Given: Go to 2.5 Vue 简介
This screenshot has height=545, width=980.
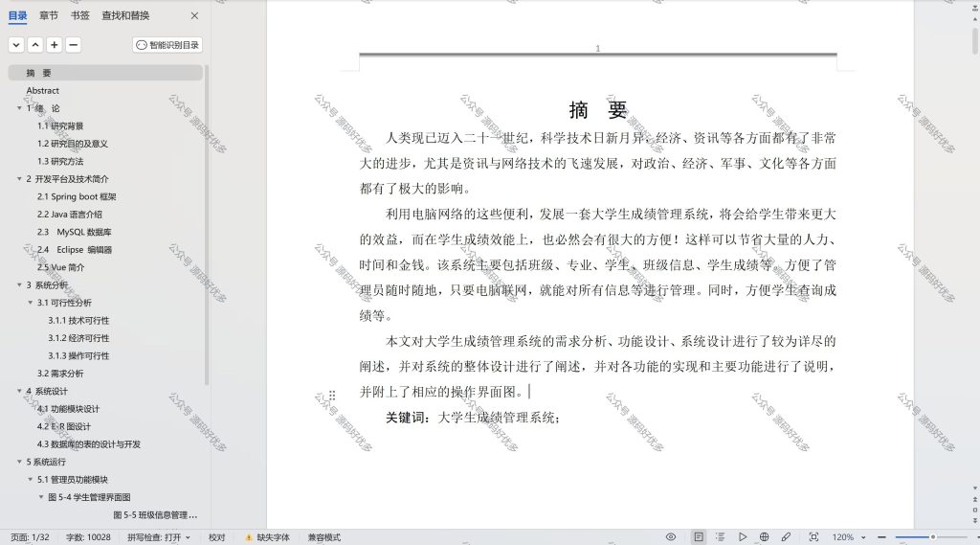Looking at the screenshot, I should click(x=60, y=267).
